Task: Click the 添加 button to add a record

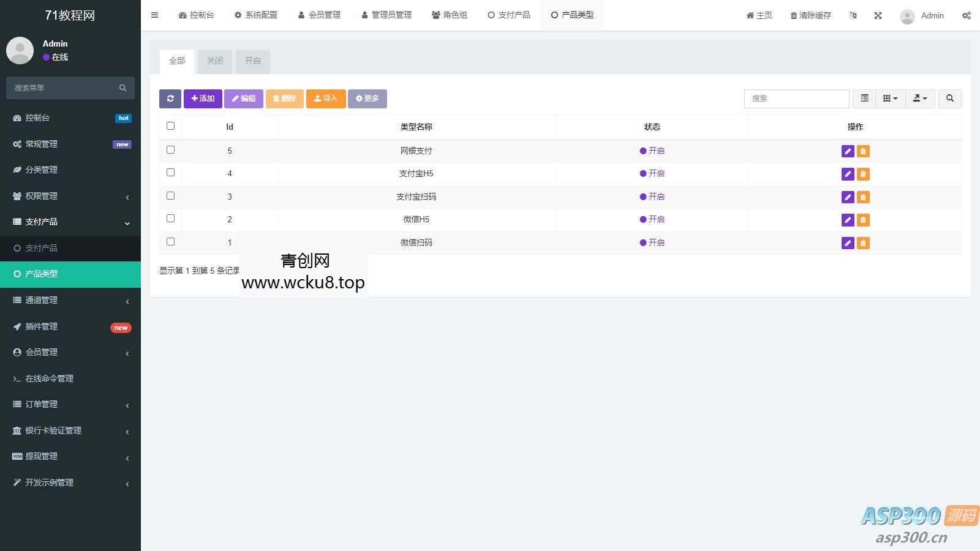Action: (x=203, y=99)
